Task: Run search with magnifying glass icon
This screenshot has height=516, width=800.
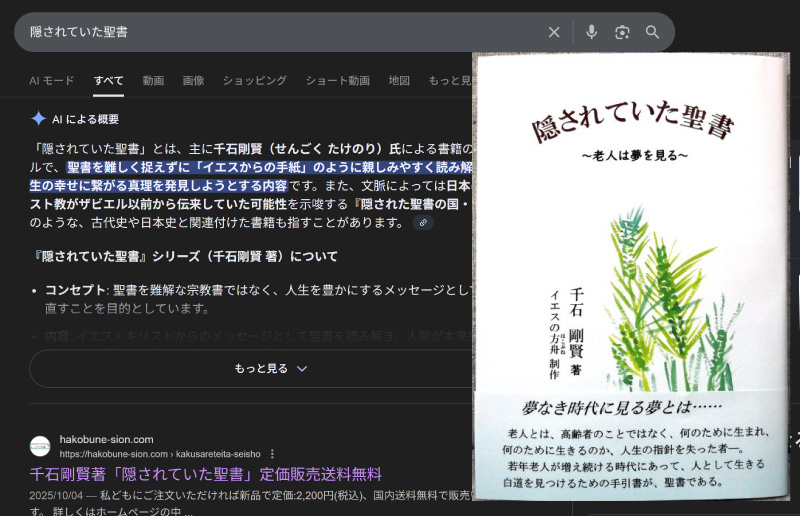Action: coord(652,32)
